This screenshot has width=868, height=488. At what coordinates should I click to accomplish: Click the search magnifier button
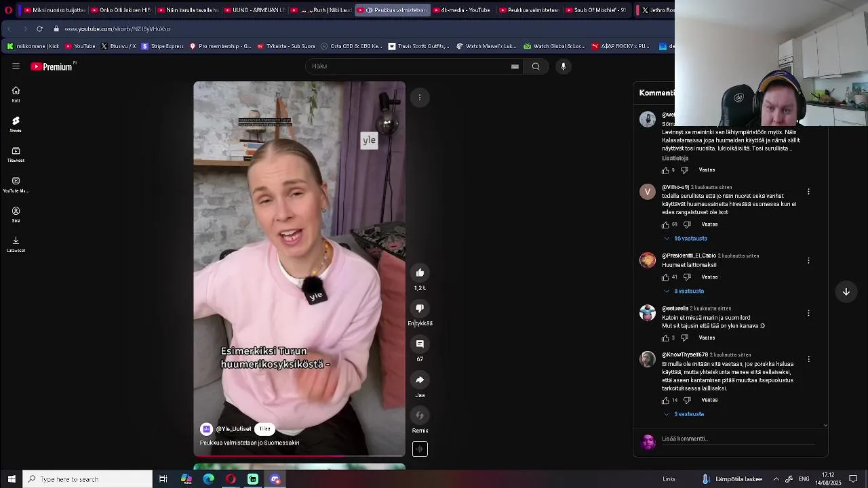pyautogui.click(x=536, y=66)
